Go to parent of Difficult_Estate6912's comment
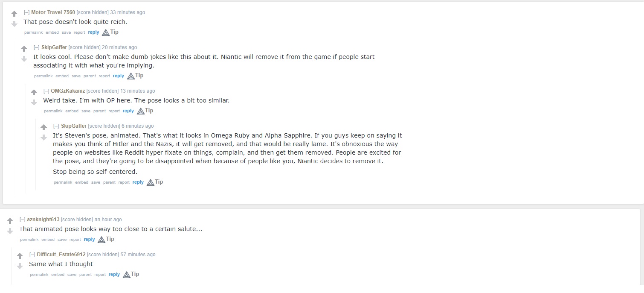 (85, 275)
